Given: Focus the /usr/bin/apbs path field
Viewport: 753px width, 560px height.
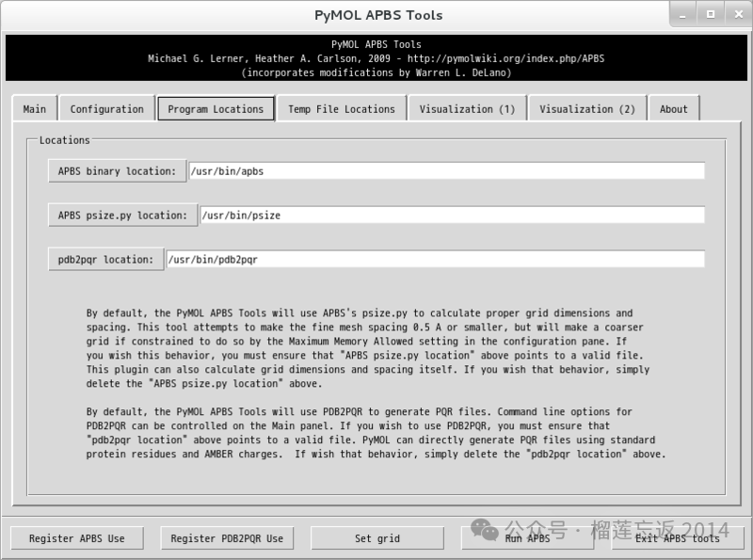Looking at the screenshot, I should point(447,171).
